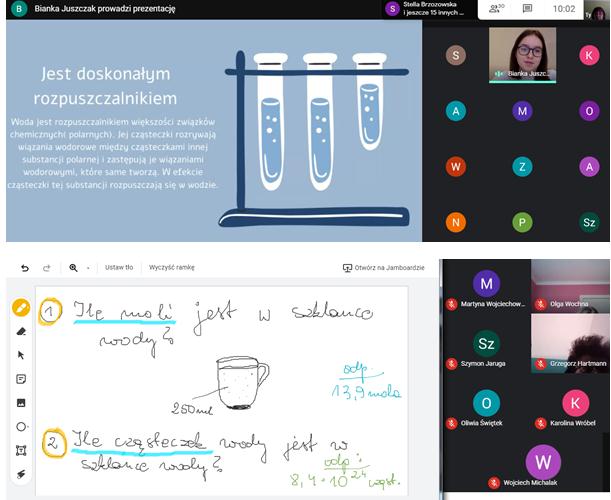Activate the Laser pointer tool
The image size is (611, 500).
click(x=21, y=475)
